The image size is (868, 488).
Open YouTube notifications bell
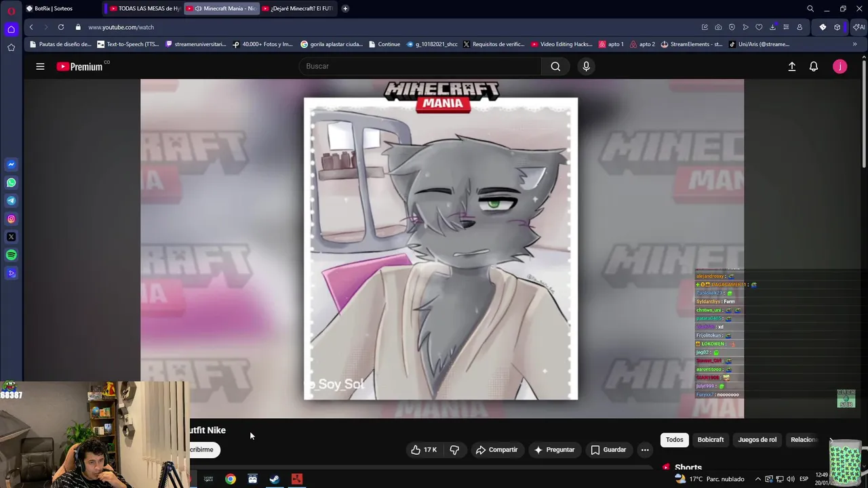point(814,66)
